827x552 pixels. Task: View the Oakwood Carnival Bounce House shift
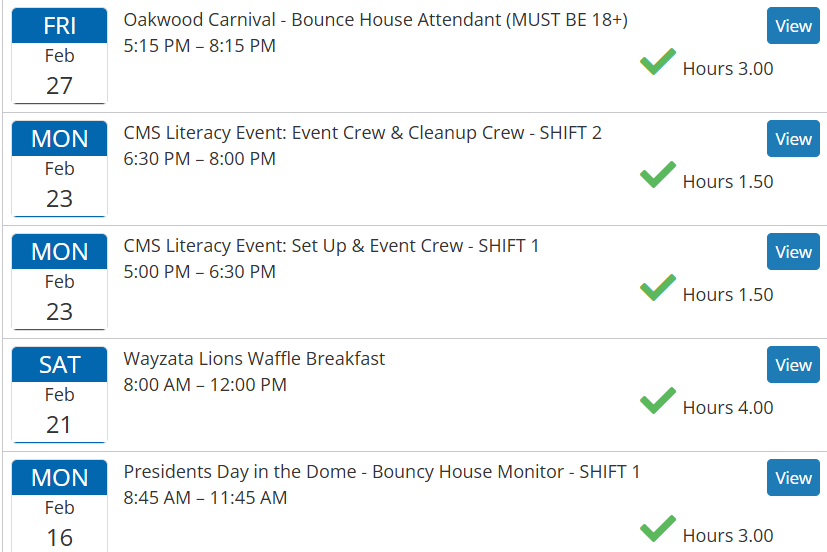click(x=793, y=26)
